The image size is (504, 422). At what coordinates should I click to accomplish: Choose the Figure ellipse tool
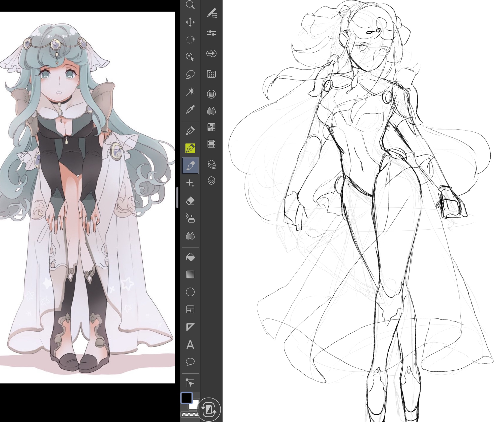pyautogui.click(x=190, y=292)
